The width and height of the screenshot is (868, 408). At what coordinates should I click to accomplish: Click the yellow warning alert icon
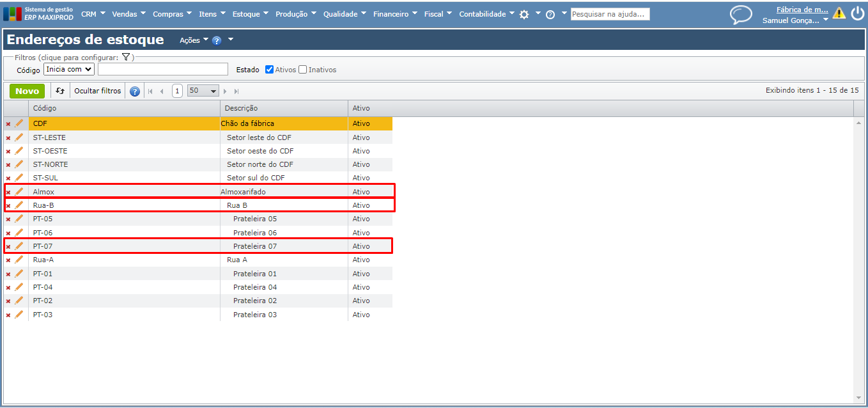839,13
